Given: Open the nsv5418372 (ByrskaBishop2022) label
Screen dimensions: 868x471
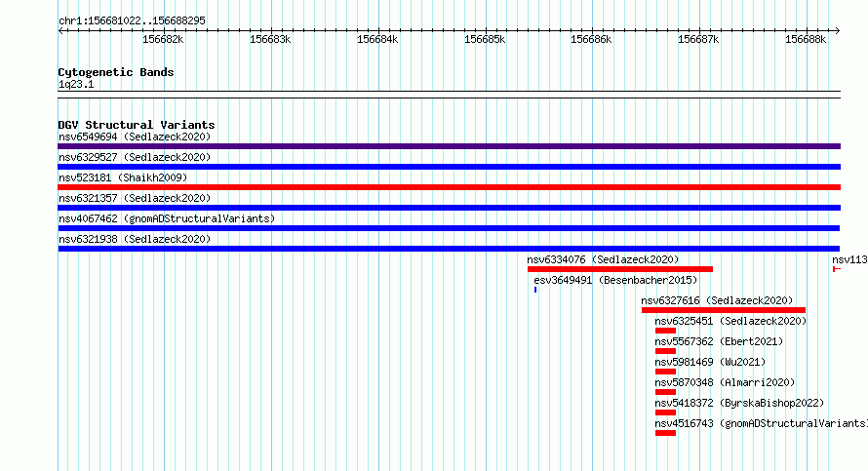Looking at the screenshot, I should coord(739,403).
